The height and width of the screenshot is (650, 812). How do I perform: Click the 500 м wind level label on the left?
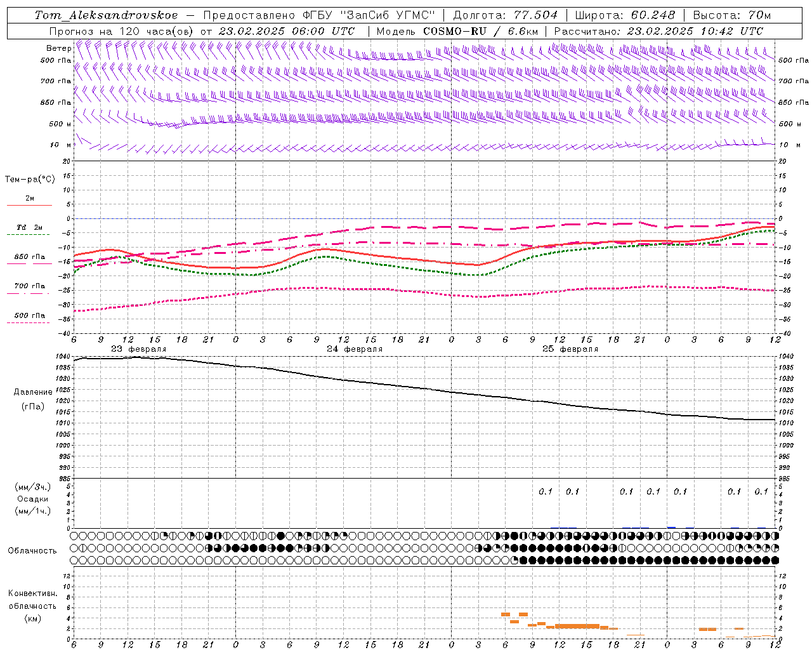tap(60, 124)
